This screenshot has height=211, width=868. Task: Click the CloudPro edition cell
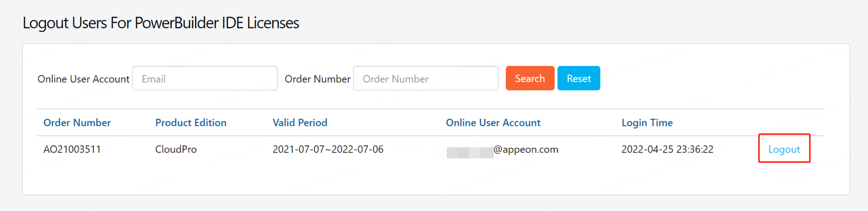(x=176, y=149)
